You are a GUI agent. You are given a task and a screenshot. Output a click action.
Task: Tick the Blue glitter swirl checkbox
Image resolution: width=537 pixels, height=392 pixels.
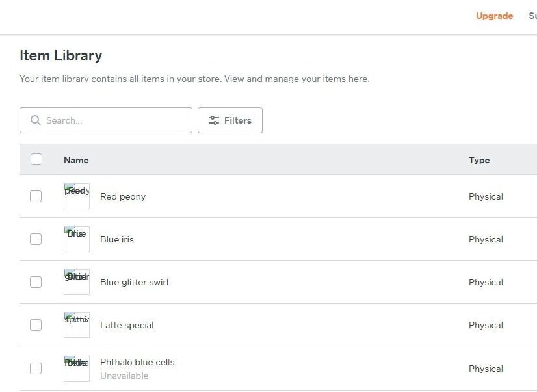pos(36,282)
